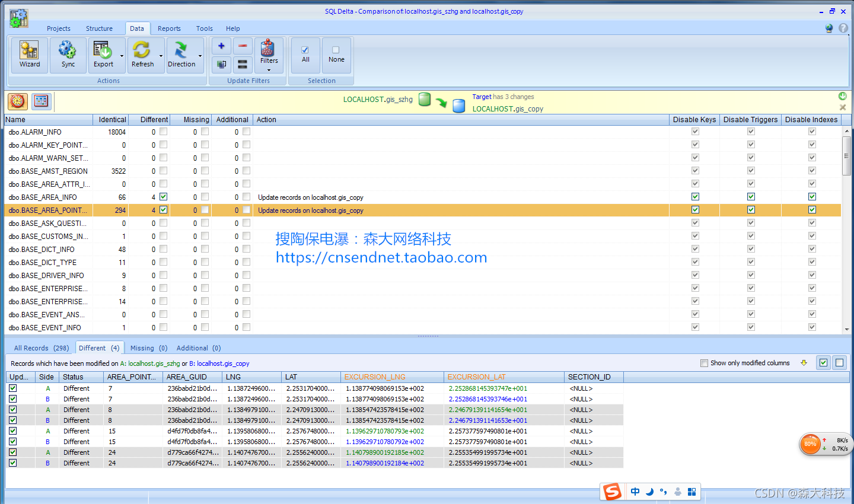Toggle update checkbox for side B record 24
This screenshot has height=504, width=854.
pos(13,463)
